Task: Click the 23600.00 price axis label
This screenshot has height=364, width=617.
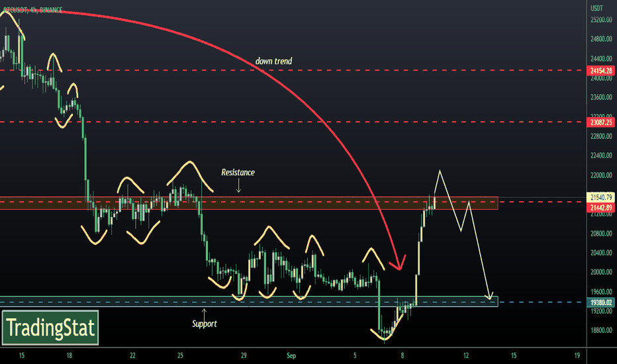Action: tap(601, 97)
